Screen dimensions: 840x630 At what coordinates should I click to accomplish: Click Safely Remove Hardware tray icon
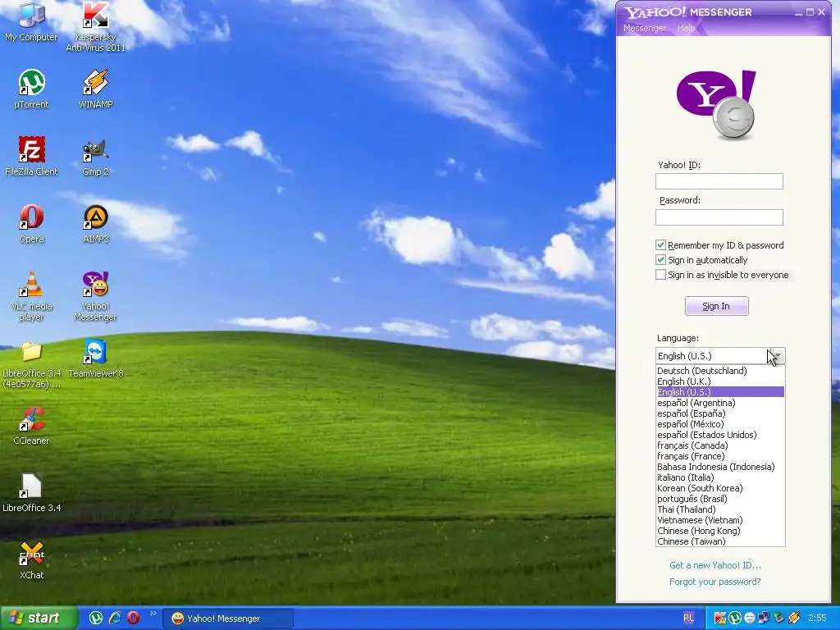pos(778,619)
